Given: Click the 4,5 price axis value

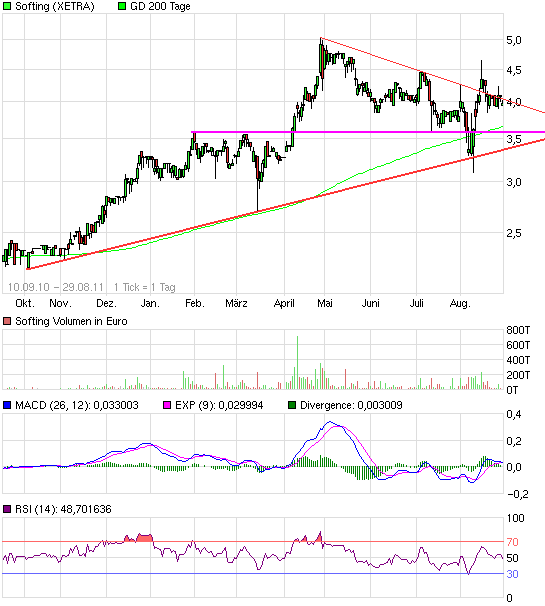Looking at the screenshot, I should pyautogui.click(x=514, y=70).
